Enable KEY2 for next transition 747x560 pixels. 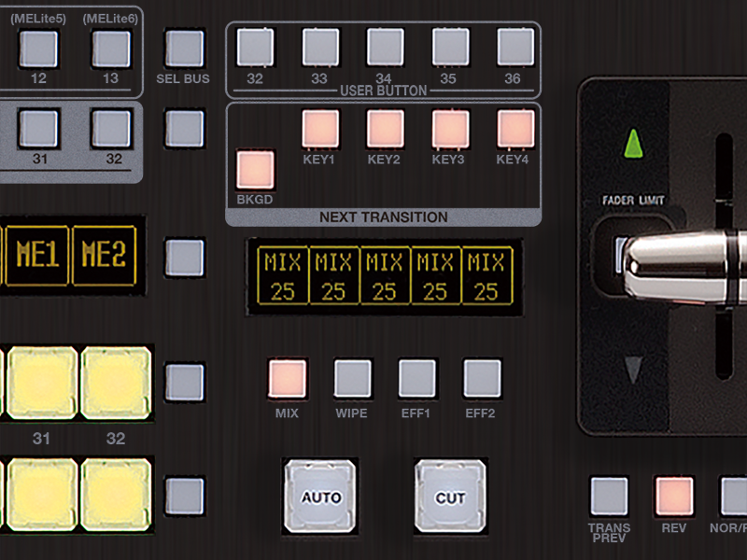[385, 130]
